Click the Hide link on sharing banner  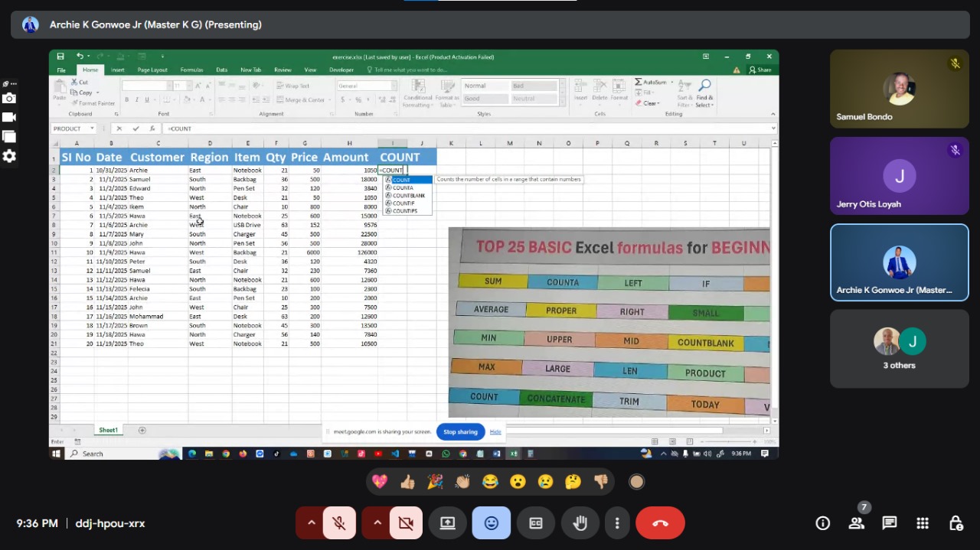click(495, 431)
